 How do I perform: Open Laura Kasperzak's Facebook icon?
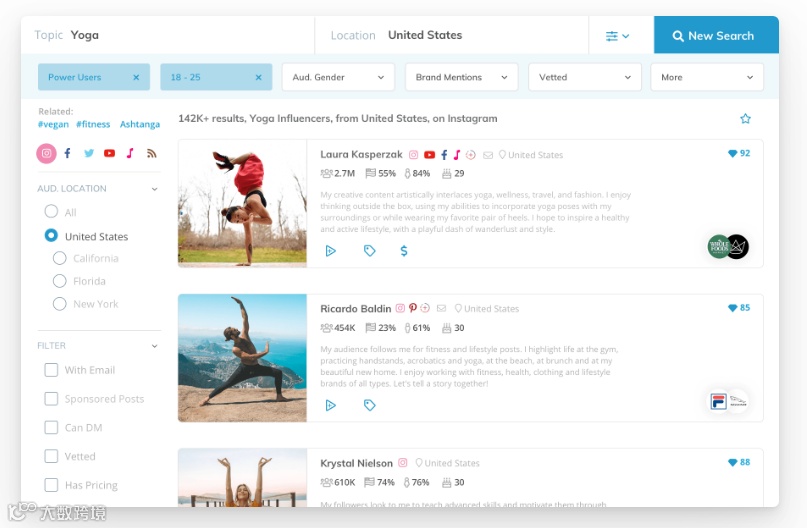[x=444, y=154]
